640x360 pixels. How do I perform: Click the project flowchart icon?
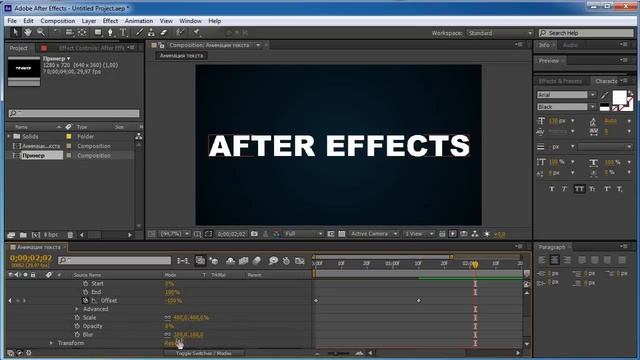pyautogui.click(x=139, y=136)
